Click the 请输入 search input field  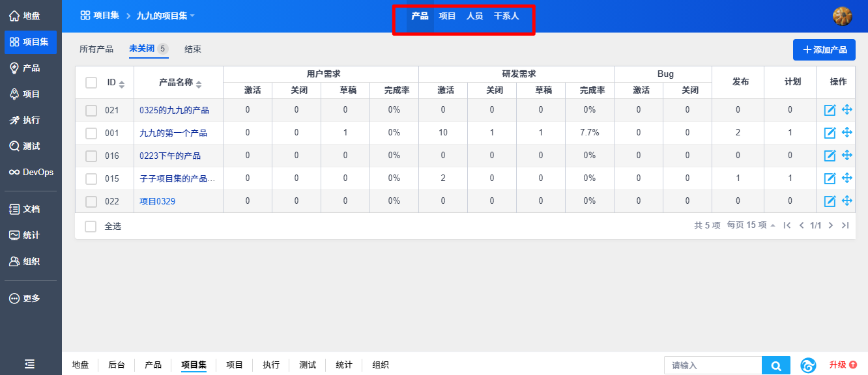click(x=713, y=366)
